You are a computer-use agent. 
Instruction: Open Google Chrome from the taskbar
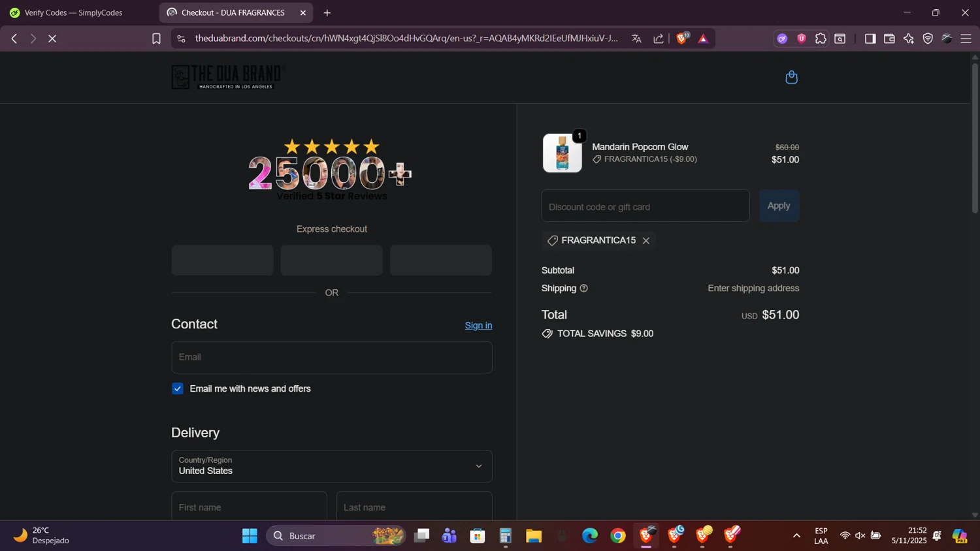[x=618, y=536]
